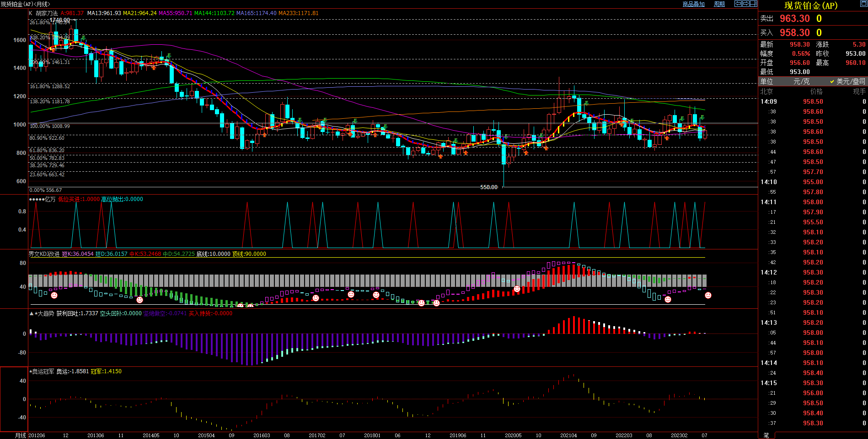Viewport: 868px width, 439px height.
Task: Maximize the quote panel with square icon
Action: pyautogui.click(x=863, y=4)
